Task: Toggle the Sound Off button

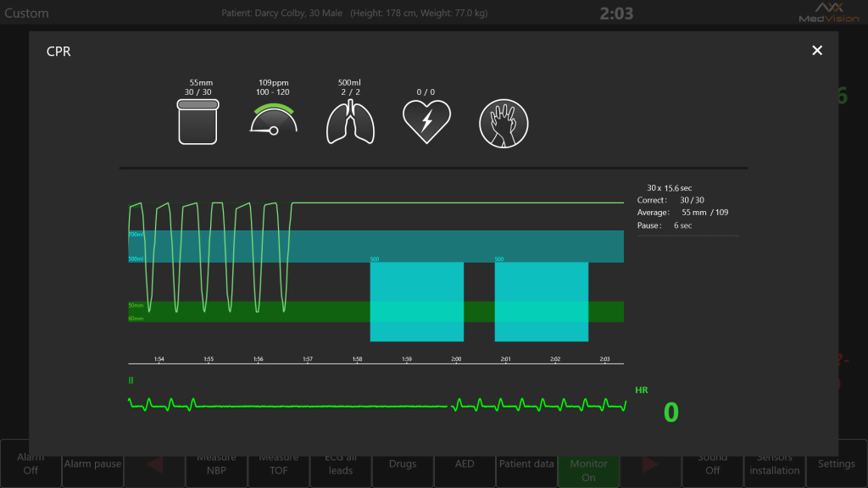Action: 712,463
